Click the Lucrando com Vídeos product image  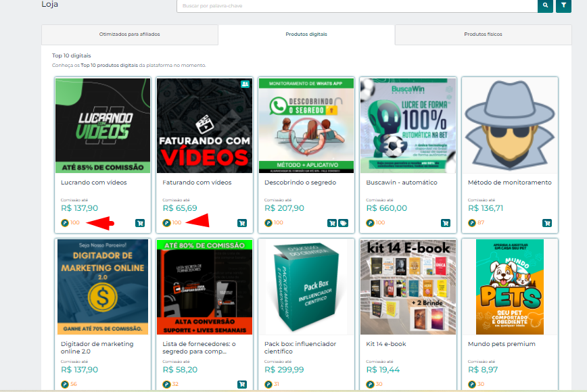(x=103, y=126)
